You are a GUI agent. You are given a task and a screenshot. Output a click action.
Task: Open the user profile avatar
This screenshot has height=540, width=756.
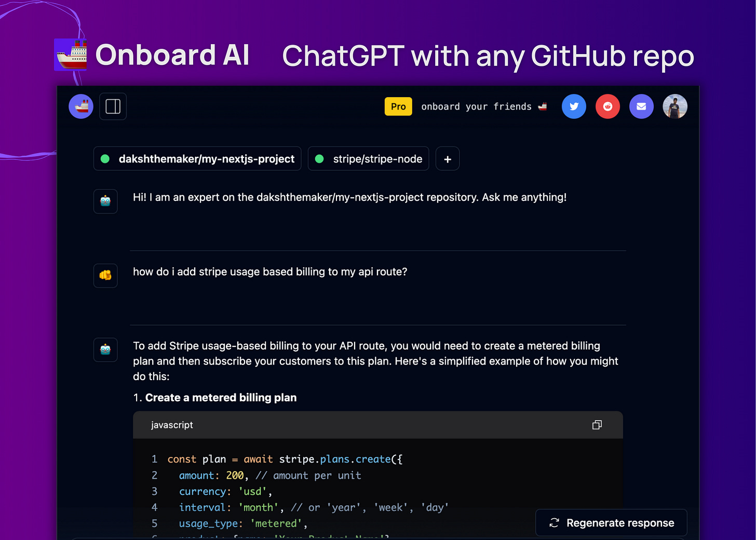(675, 106)
